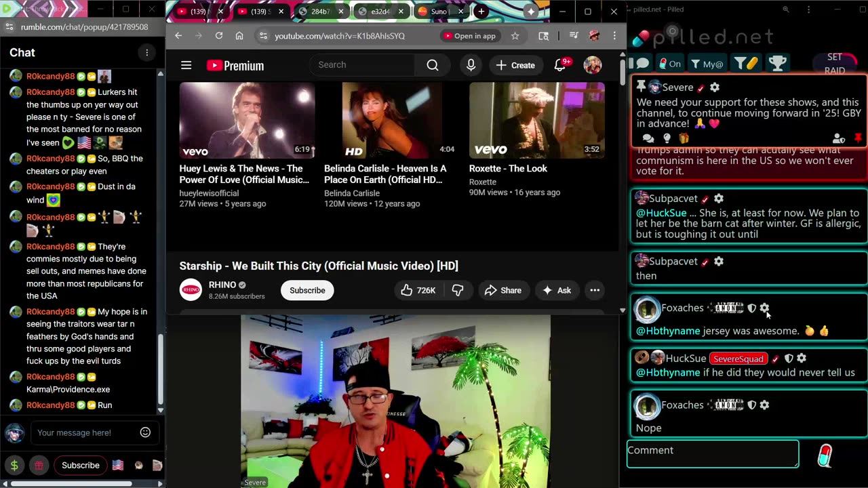The height and width of the screenshot is (488, 868).
Task: Navigate back in the browser
Action: [x=178, y=36]
